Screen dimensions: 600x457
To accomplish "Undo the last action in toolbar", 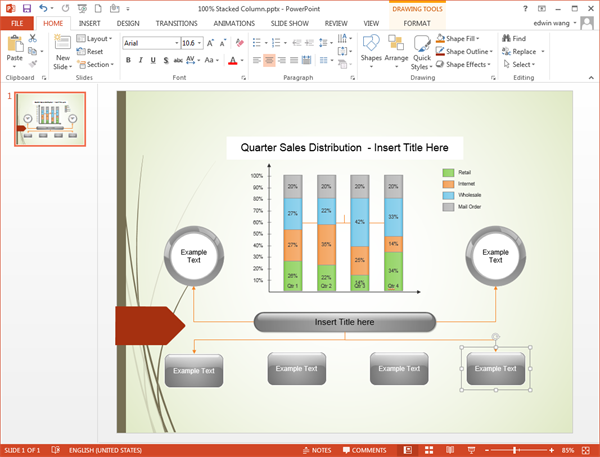I will click(x=43, y=8).
